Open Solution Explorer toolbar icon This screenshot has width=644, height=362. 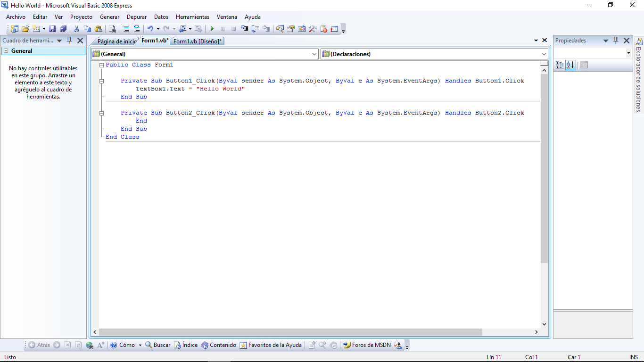pos(280,29)
